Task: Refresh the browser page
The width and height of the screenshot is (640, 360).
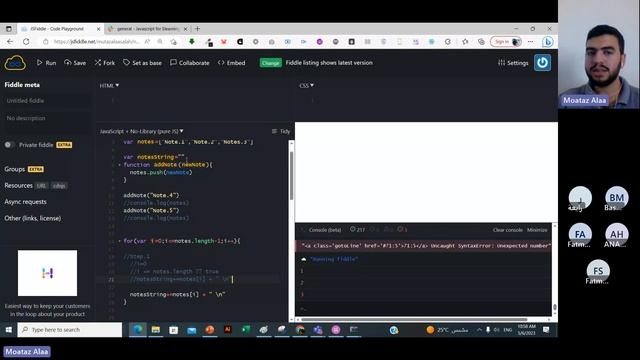Action: [x=26, y=42]
